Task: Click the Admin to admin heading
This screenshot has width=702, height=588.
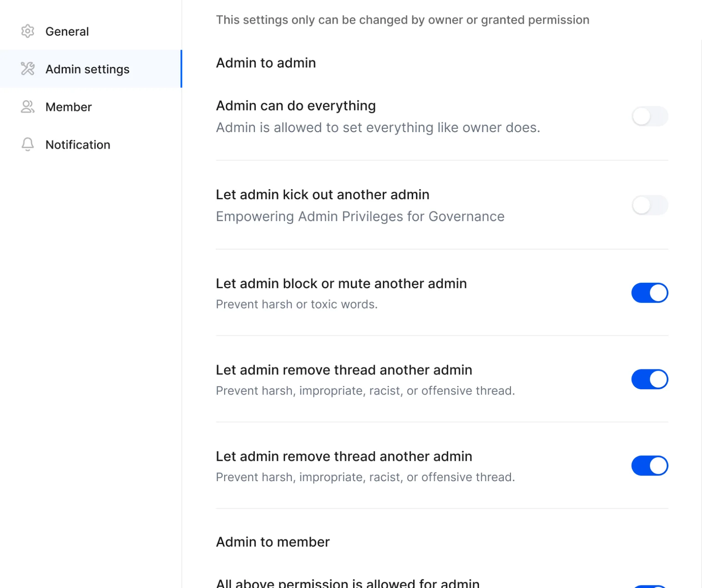Action: click(x=266, y=63)
